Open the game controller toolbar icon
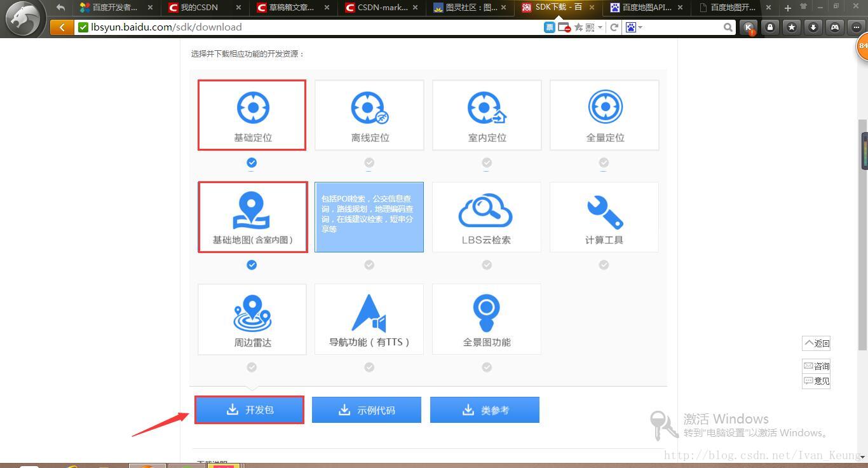 [x=835, y=27]
